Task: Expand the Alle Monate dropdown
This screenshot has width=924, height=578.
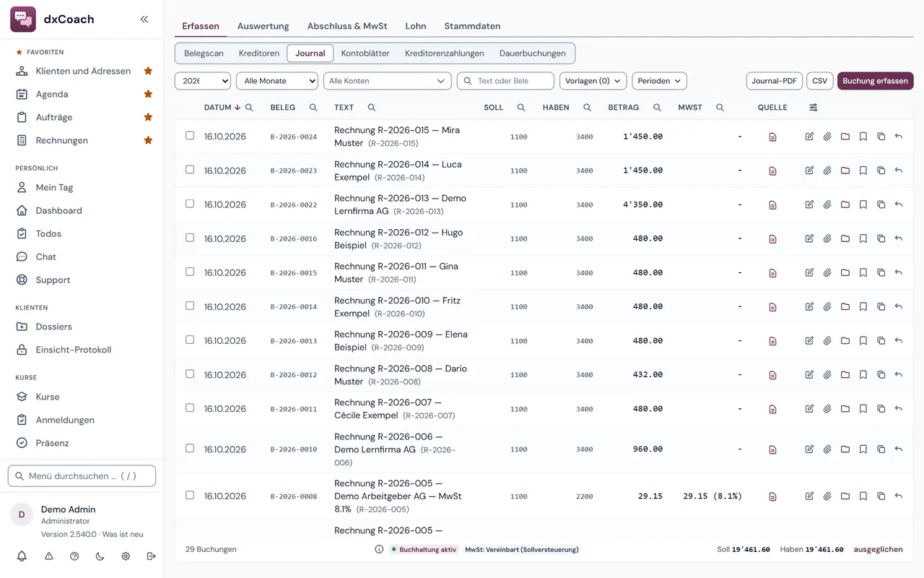Action: tap(277, 81)
